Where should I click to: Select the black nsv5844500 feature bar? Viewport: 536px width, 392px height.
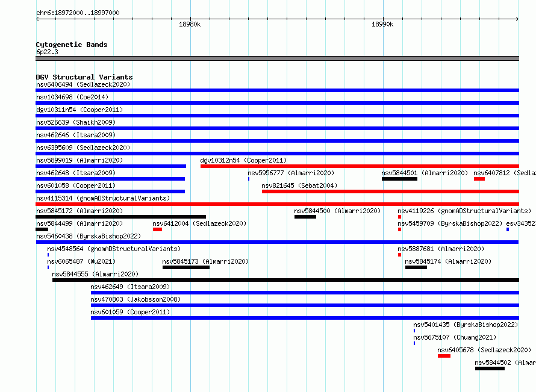(x=305, y=217)
